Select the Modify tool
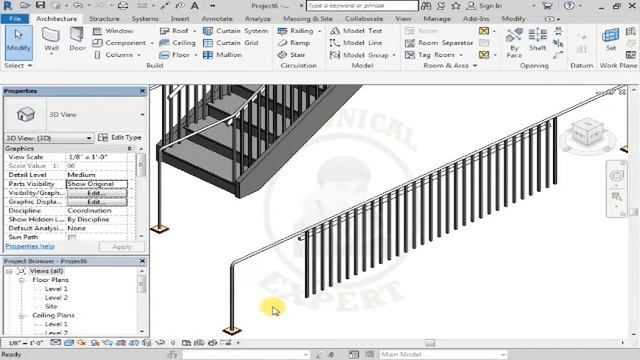 pos(18,42)
